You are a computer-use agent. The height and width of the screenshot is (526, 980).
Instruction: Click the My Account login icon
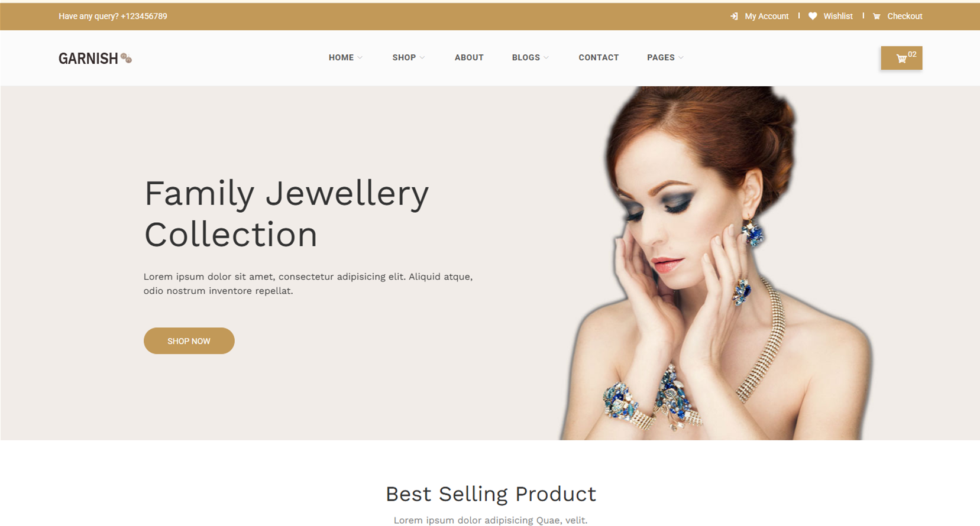click(734, 17)
